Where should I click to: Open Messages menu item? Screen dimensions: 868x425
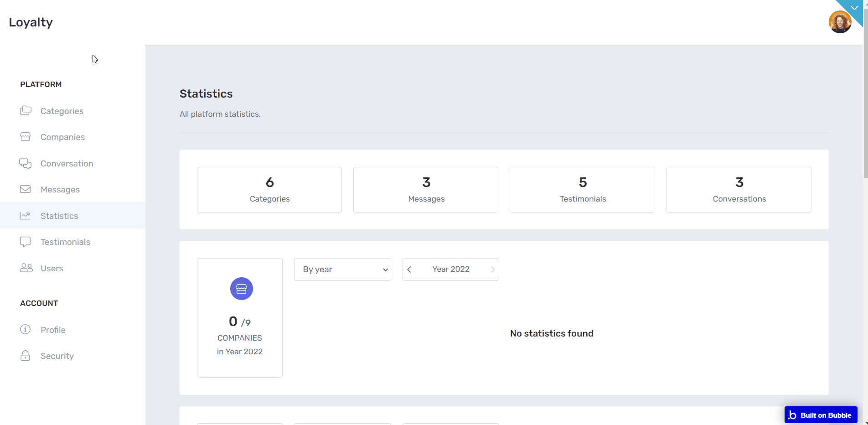click(73, 189)
